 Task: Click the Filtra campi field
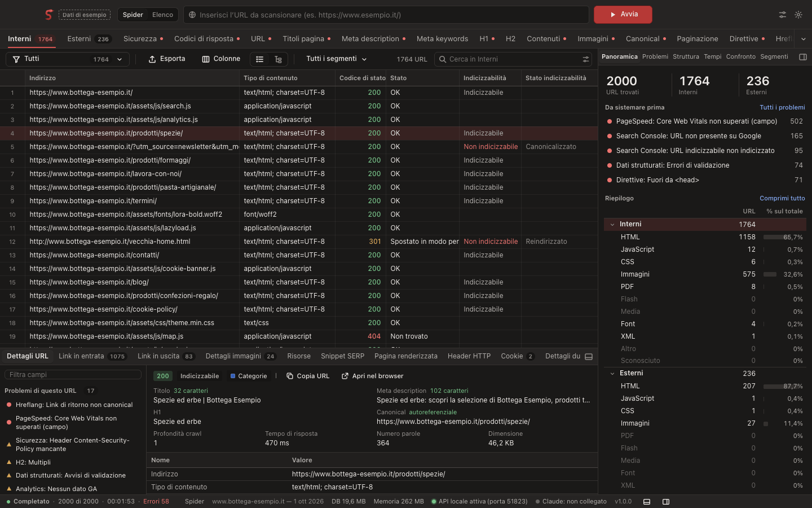(73, 375)
